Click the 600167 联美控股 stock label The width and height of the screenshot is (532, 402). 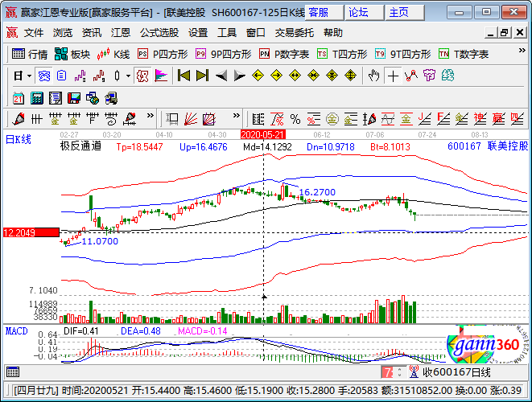point(488,146)
